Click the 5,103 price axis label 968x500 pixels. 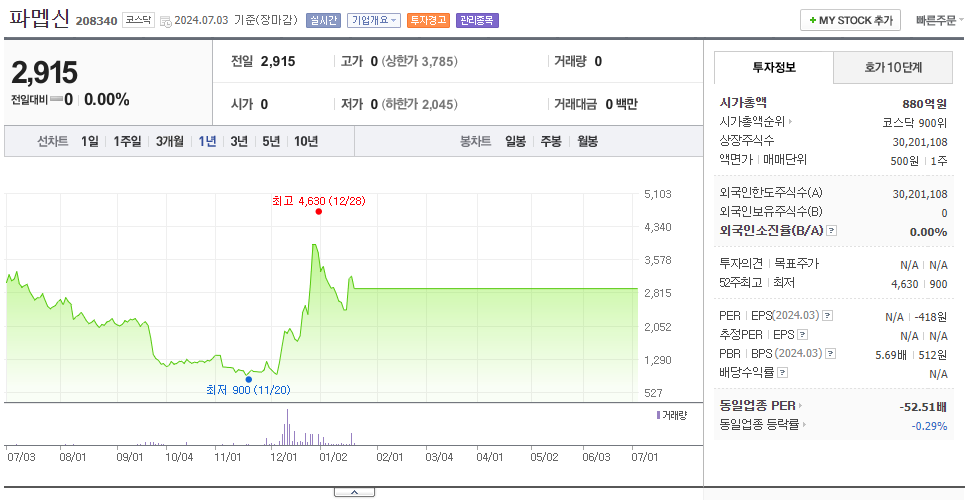[x=657, y=194]
